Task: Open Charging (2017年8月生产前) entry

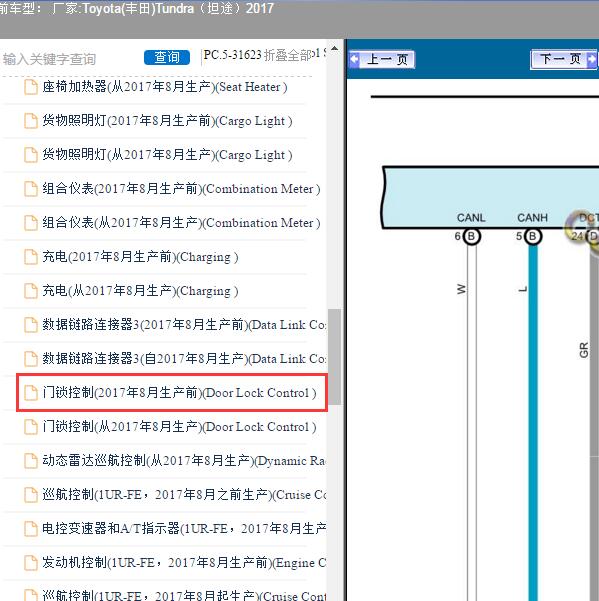Action: click(140, 257)
